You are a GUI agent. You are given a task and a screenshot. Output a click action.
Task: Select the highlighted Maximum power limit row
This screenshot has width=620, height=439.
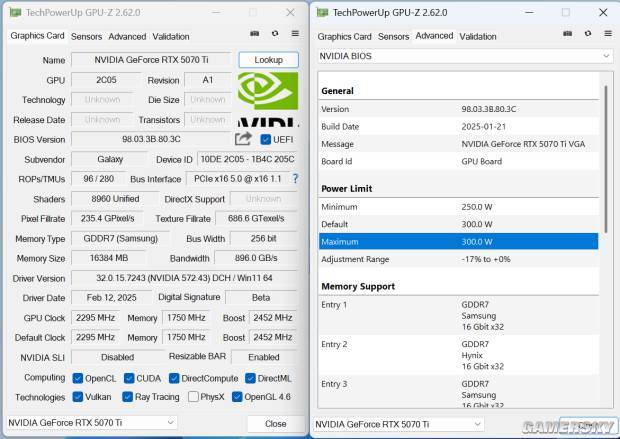coord(459,241)
